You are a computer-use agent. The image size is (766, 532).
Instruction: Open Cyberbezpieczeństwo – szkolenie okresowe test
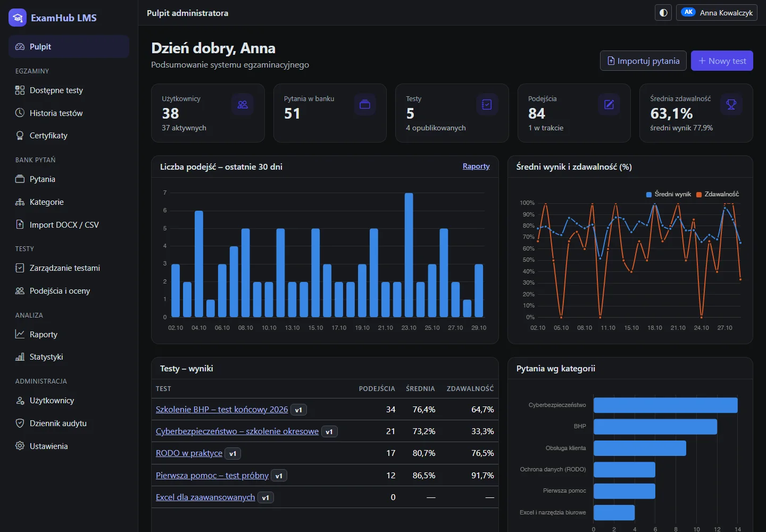[237, 431]
